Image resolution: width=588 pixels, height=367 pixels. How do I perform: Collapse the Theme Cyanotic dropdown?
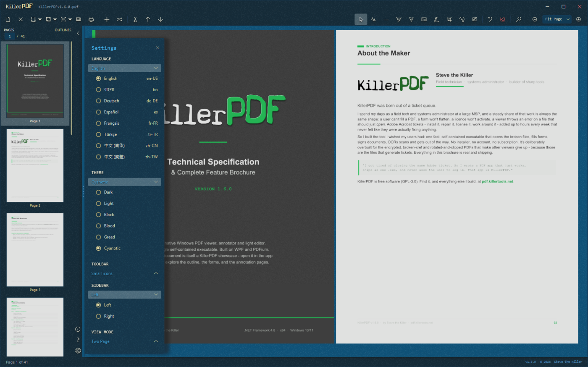tap(124, 182)
